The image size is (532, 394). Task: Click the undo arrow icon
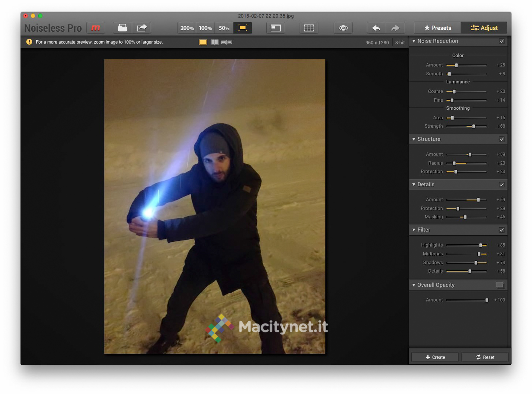376,28
